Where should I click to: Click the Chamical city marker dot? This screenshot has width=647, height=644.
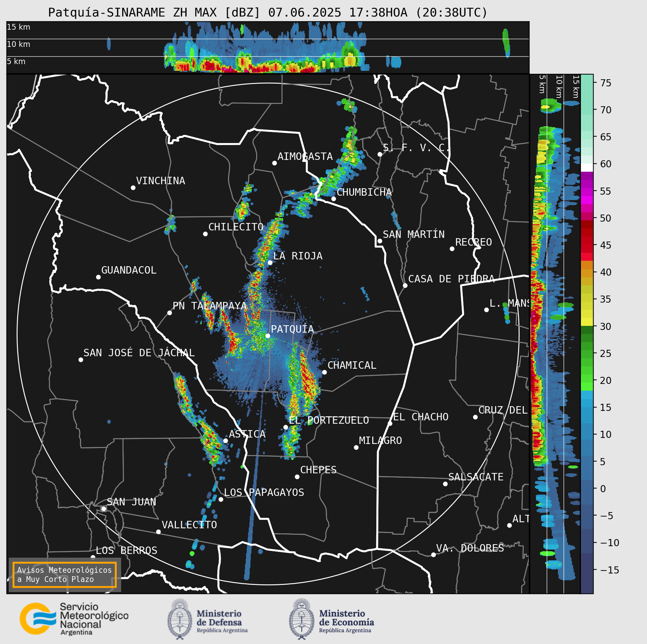click(x=324, y=372)
